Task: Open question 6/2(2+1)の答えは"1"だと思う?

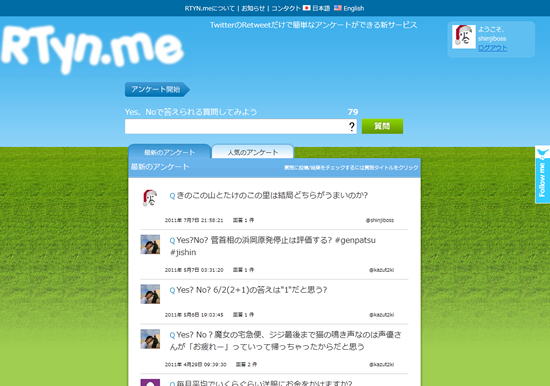Action: [x=251, y=290]
